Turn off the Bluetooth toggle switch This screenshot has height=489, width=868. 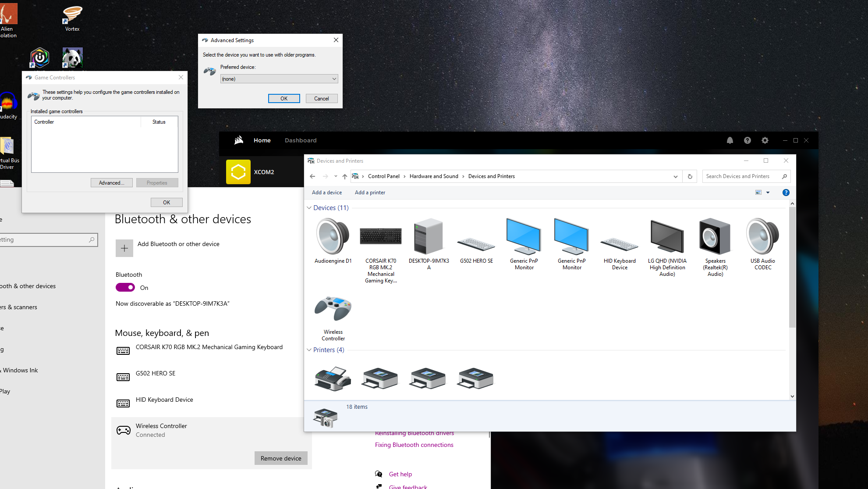coord(125,287)
